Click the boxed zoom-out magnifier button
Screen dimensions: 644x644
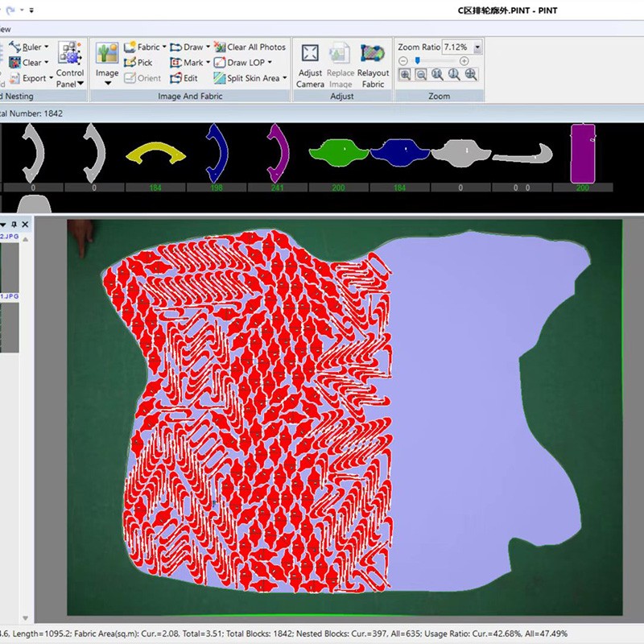(x=421, y=75)
